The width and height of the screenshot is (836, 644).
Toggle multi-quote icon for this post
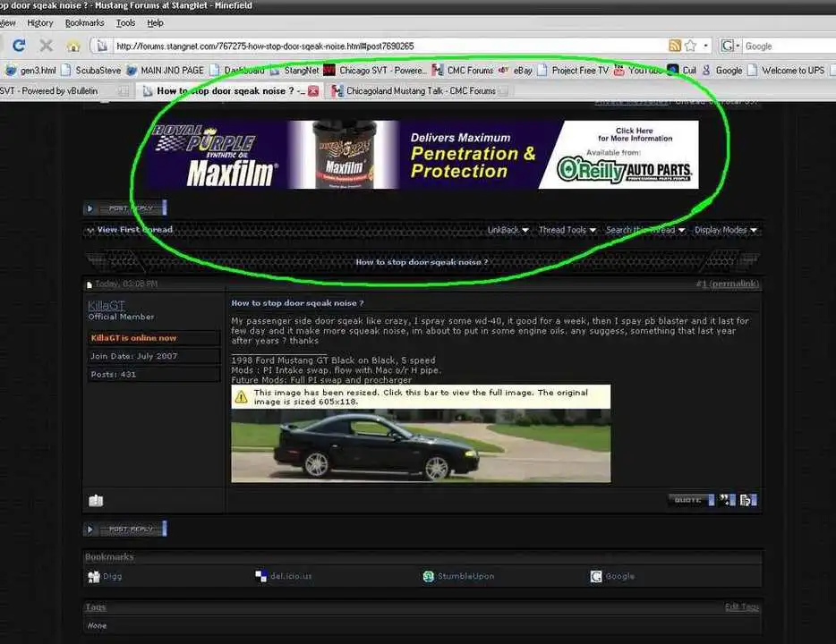[x=727, y=500]
